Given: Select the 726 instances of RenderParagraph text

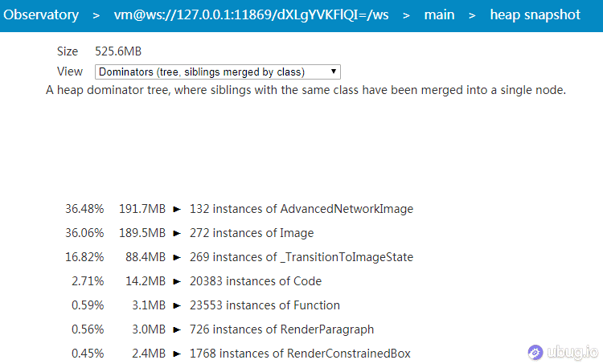Looking at the screenshot, I should 281,329.
